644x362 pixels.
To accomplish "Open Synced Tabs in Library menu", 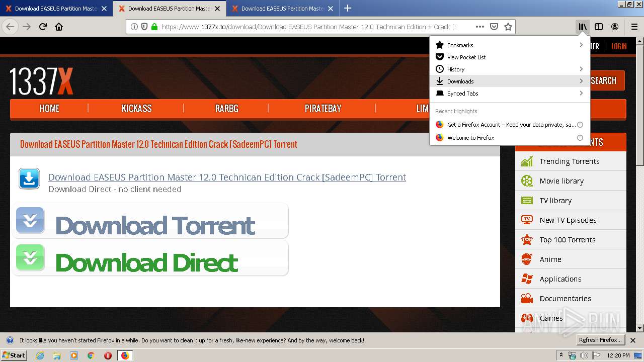I will click(x=510, y=94).
